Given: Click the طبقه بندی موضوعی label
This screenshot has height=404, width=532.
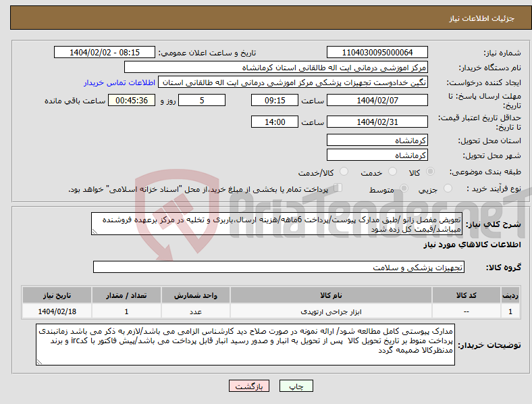Looking at the screenshot, I should (x=485, y=172).
